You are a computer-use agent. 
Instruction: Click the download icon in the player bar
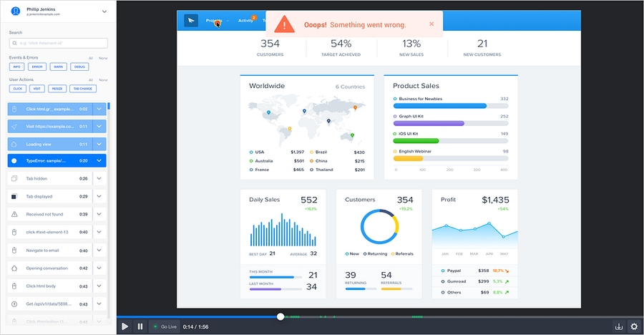[x=619, y=326]
